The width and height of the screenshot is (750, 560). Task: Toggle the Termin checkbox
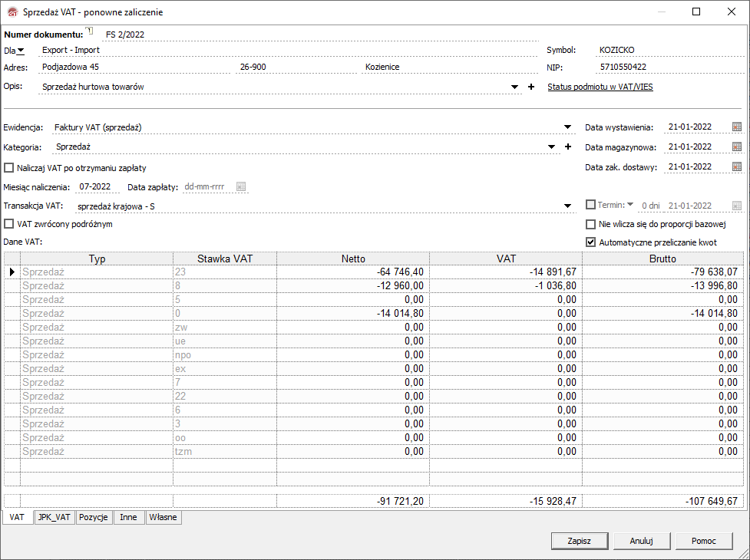(x=591, y=205)
